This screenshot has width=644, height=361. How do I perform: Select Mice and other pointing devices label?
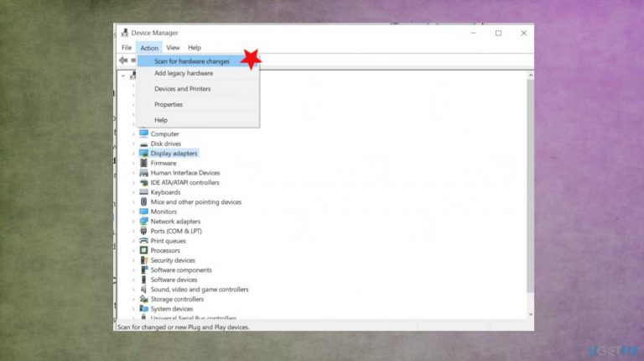click(x=196, y=201)
